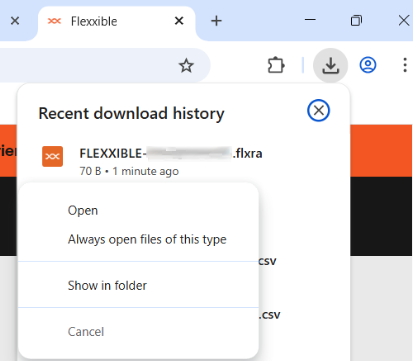This screenshot has height=361, width=413.
Task: Choose Open from the context menu
Action: [138, 211]
